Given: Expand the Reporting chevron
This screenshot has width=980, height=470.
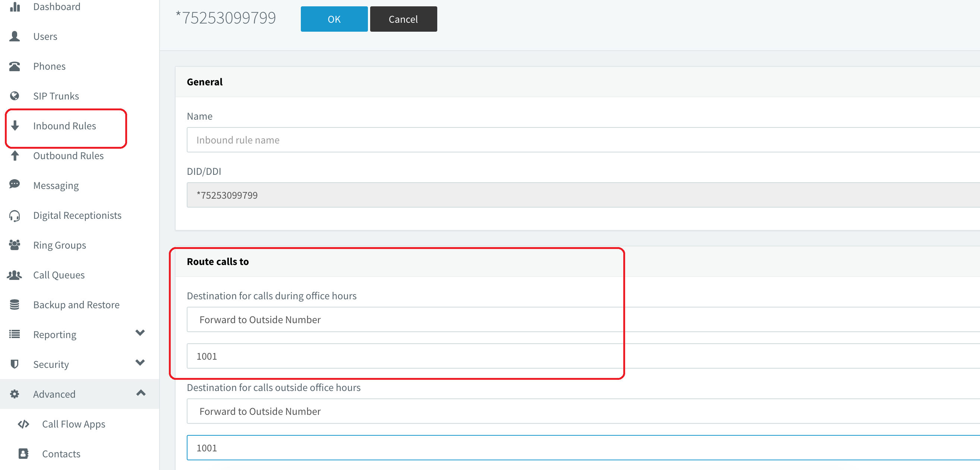Looking at the screenshot, I should click(140, 333).
